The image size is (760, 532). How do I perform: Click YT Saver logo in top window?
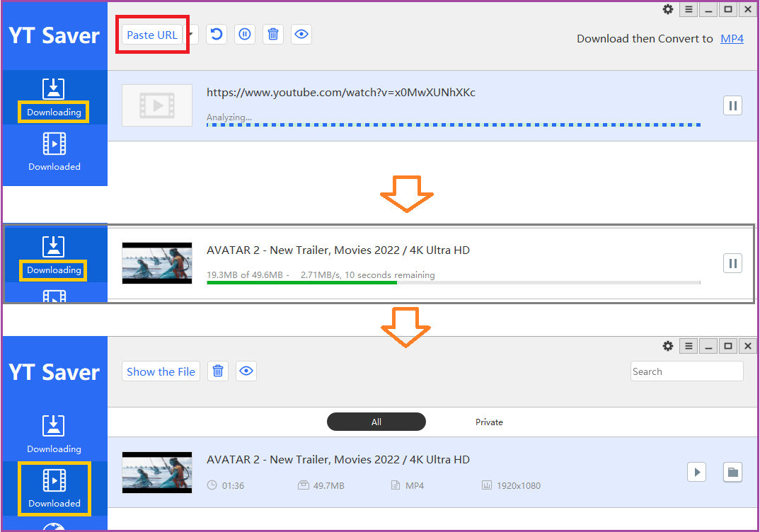point(54,35)
